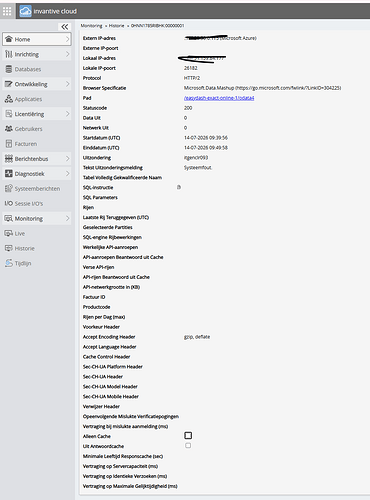Click the Historie icon
The image size is (370, 500).
9,248
